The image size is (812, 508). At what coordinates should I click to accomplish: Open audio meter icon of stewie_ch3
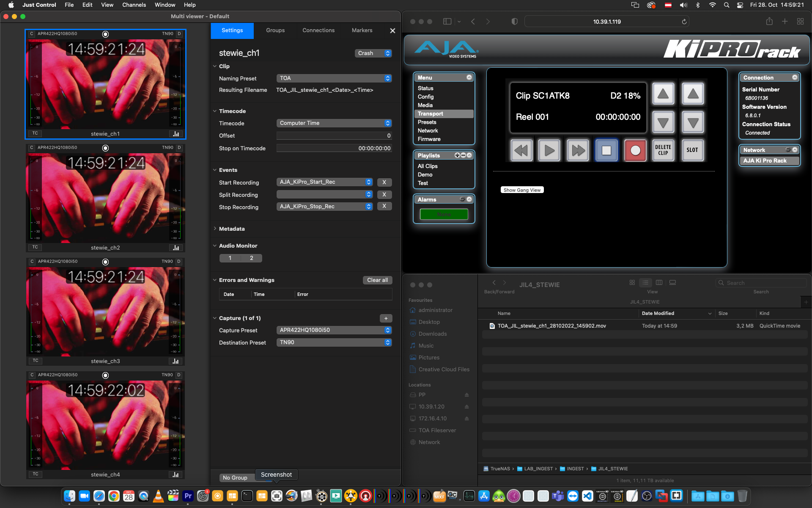coord(176,361)
